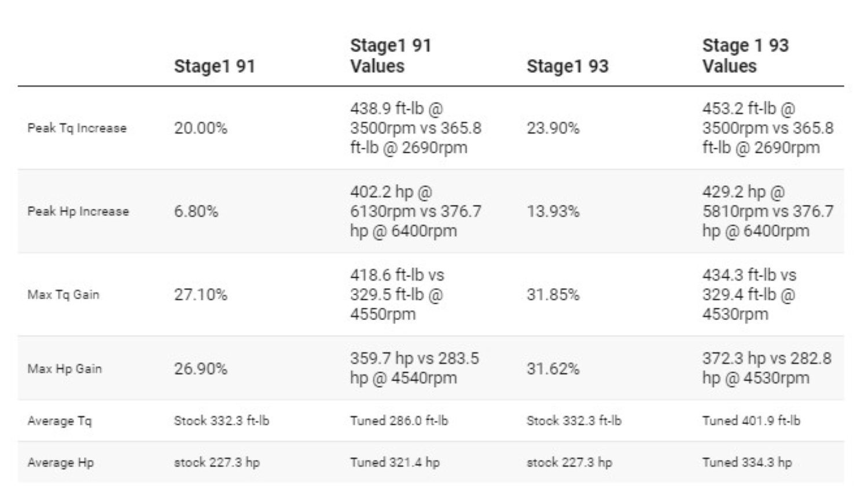Image resolution: width=868 pixels, height=501 pixels.
Task: Click the 20.00% peak torque cell
Action: (200, 128)
